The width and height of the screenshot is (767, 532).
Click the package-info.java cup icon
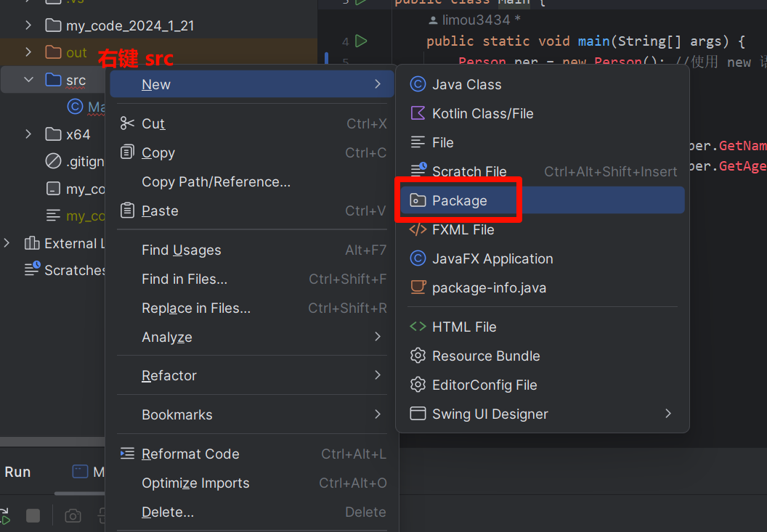[x=418, y=288]
